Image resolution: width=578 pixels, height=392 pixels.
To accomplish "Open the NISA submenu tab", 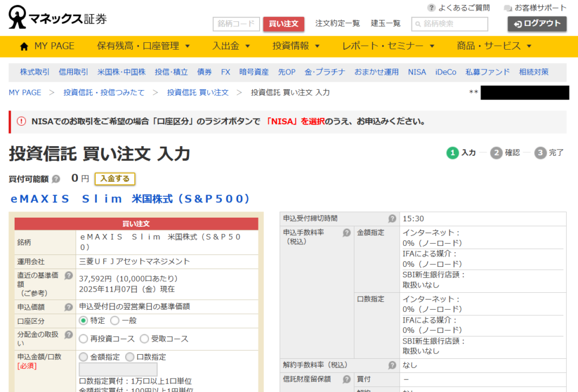I will tap(417, 72).
